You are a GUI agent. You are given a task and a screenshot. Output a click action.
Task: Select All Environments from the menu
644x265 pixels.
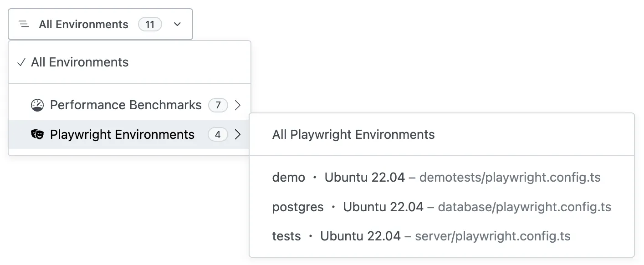tap(79, 62)
